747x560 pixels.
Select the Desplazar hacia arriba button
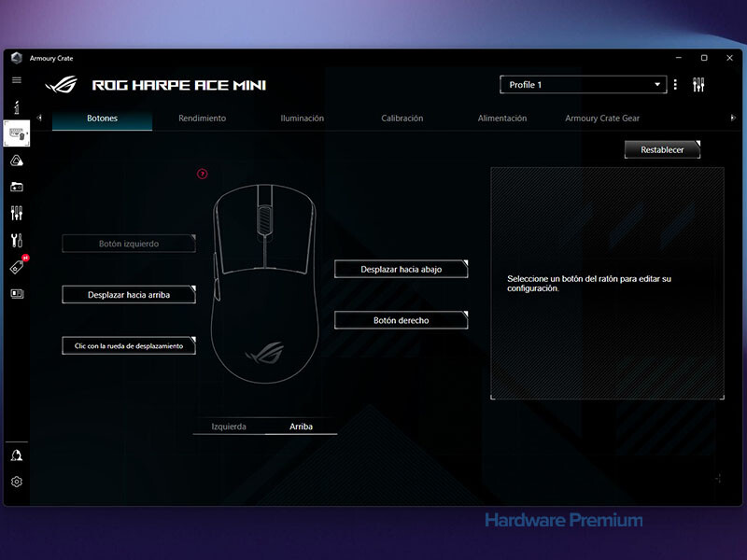click(129, 295)
